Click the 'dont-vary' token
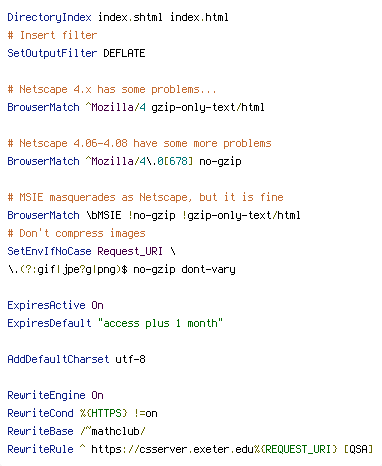 coord(208,269)
